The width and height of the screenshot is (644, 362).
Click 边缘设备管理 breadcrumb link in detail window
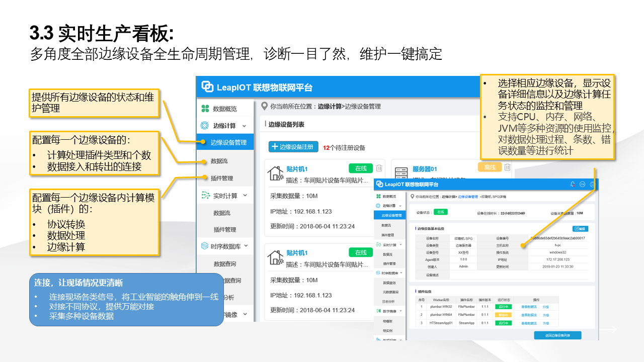tap(467, 196)
